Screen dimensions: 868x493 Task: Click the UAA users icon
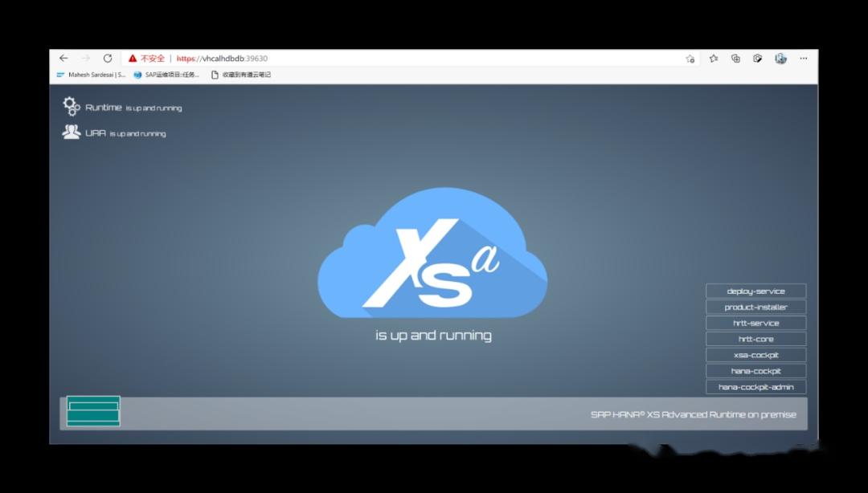pyautogui.click(x=72, y=132)
